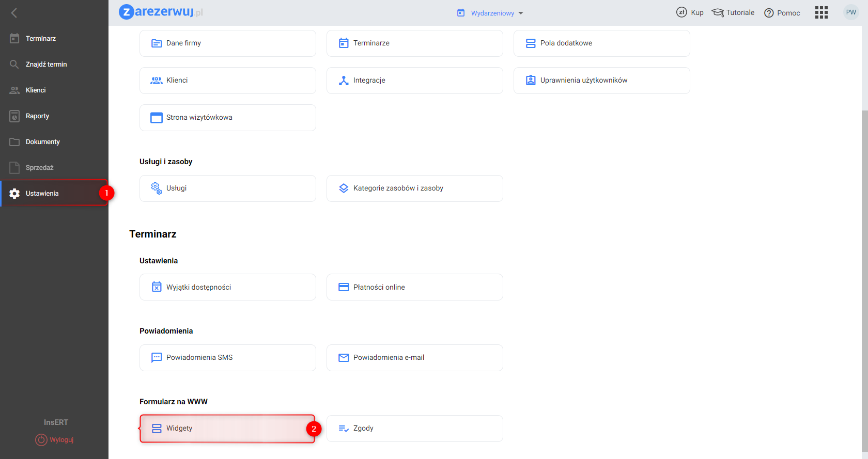Open the Pomoc help icon

click(x=769, y=13)
